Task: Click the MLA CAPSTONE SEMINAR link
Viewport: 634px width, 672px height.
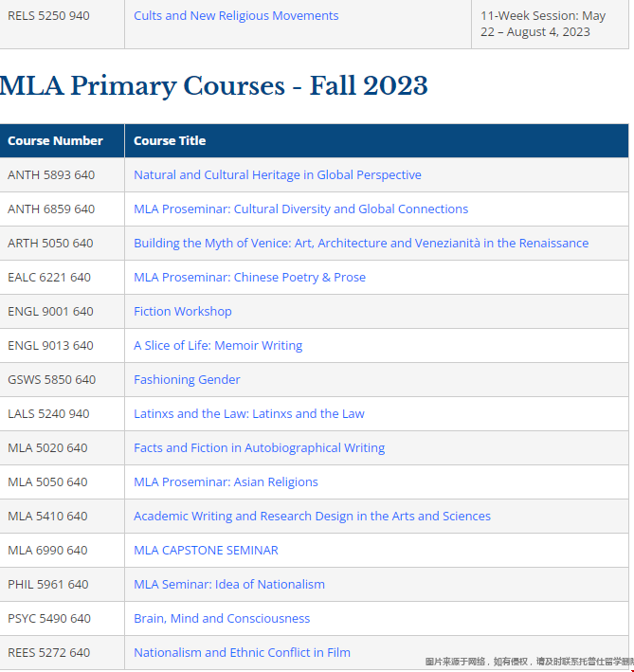Action: coord(206,551)
